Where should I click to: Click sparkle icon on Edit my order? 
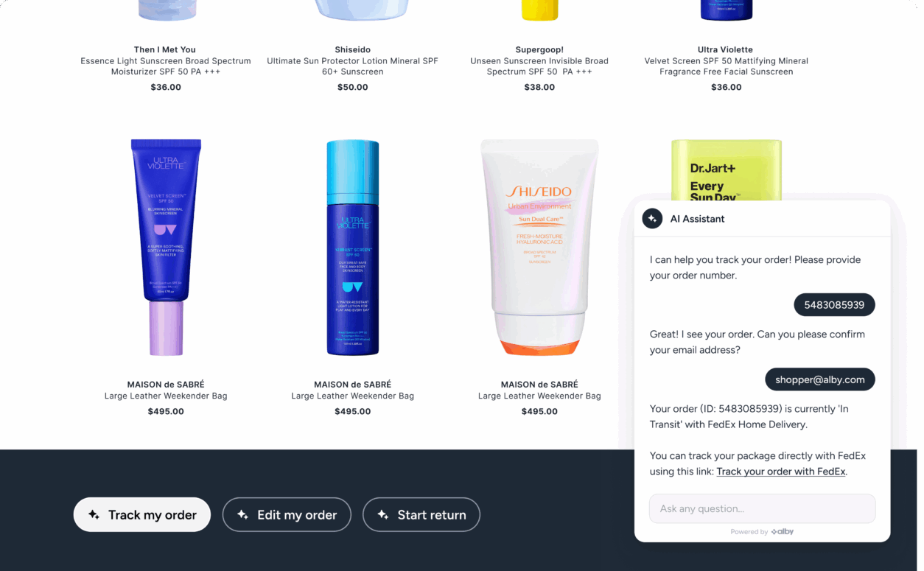(242, 515)
